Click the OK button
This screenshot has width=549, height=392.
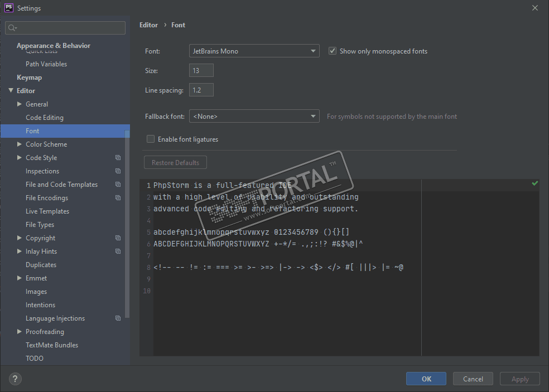click(426, 379)
